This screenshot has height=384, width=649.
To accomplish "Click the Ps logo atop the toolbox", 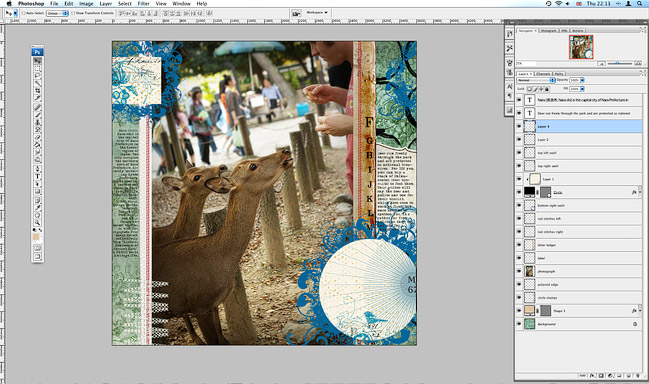I will (x=37, y=52).
